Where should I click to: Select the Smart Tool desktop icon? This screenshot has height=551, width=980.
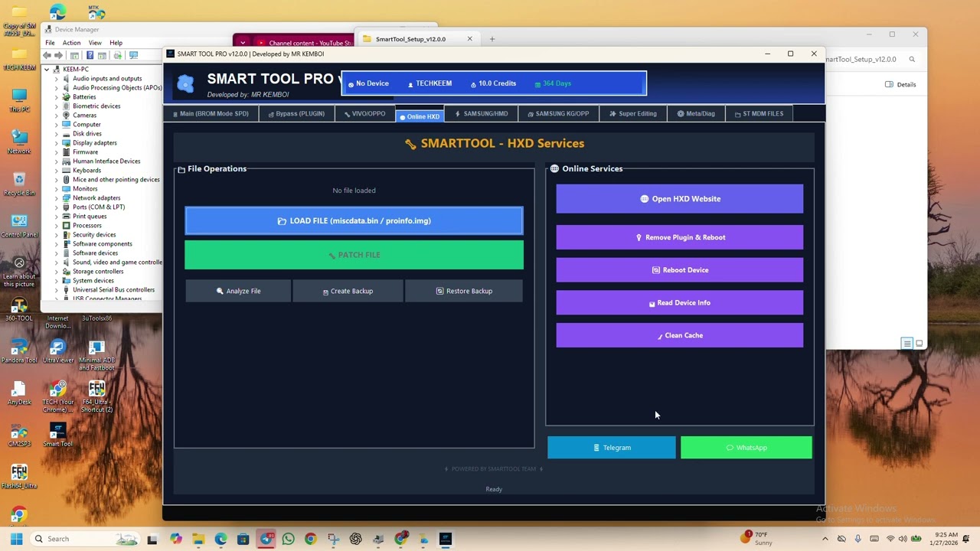[x=57, y=434]
